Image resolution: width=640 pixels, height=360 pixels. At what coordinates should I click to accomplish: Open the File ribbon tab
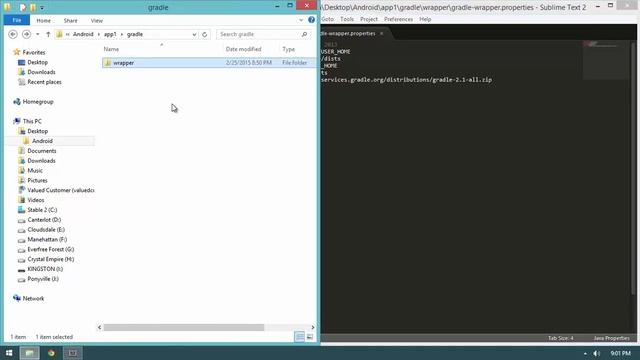pos(17,20)
